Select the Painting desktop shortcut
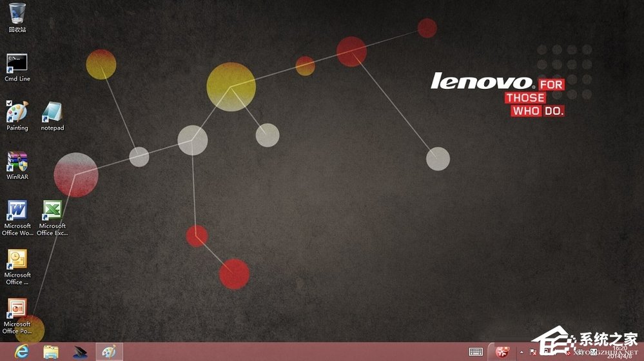The image size is (644, 361). pyautogui.click(x=17, y=116)
